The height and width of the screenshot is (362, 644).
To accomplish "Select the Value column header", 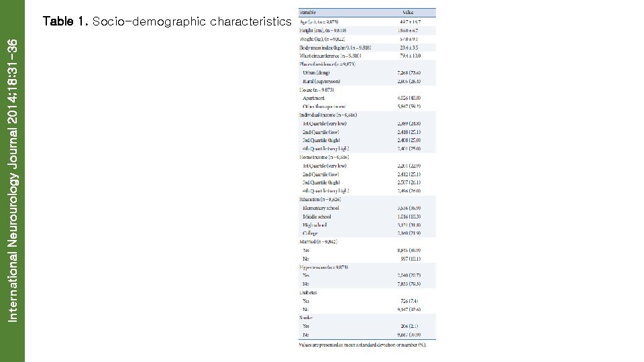I will click(x=408, y=11).
